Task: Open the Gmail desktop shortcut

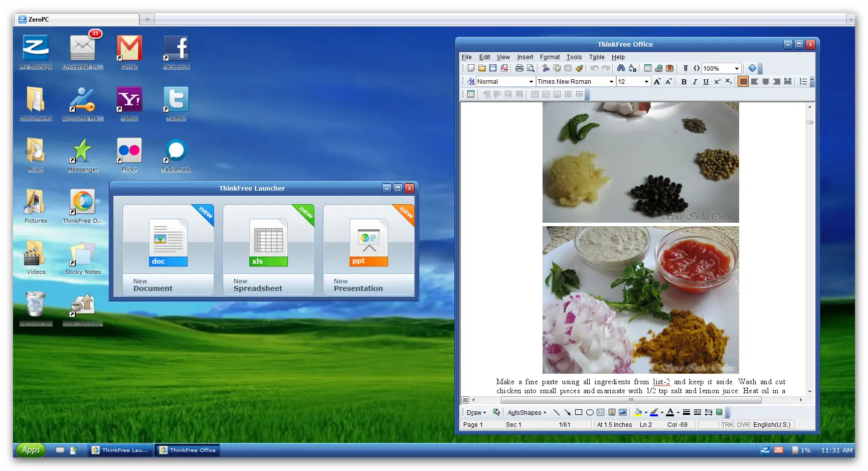Action: (129, 52)
